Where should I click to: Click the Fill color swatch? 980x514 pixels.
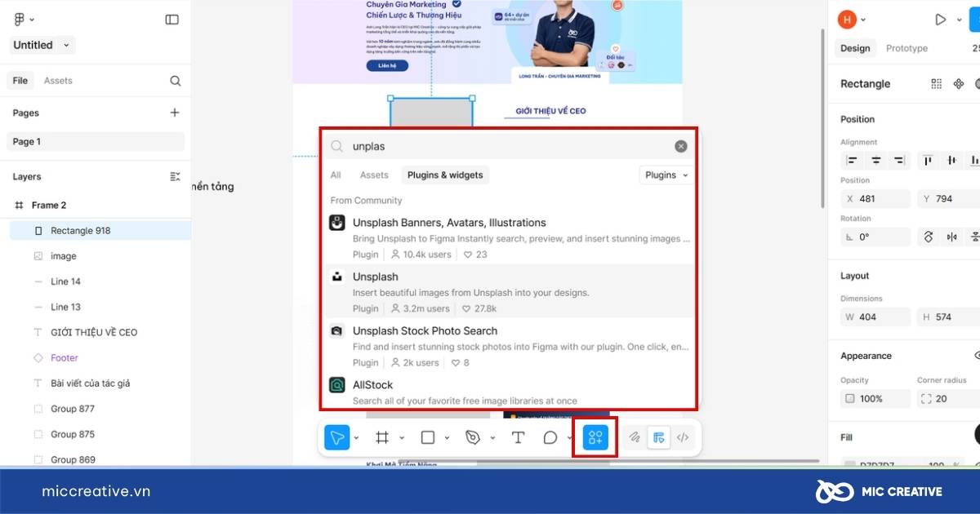pyautogui.click(x=849, y=465)
